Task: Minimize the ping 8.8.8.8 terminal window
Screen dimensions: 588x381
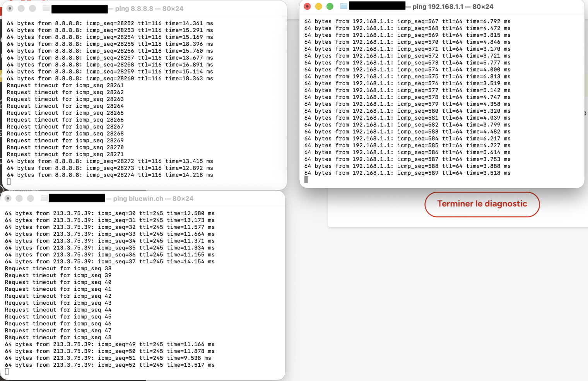Action: pyautogui.click(x=21, y=8)
